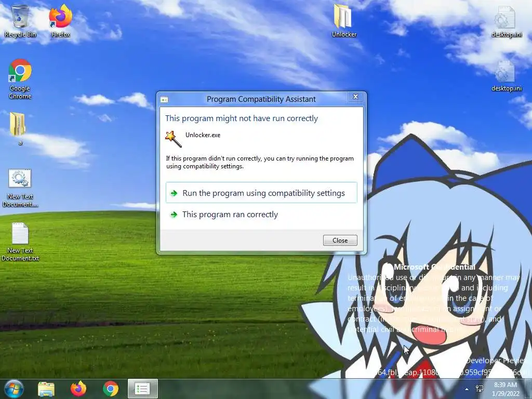The height and width of the screenshot is (399, 532).
Task: Select the New Text Document.txt file
Action: [20, 242]
